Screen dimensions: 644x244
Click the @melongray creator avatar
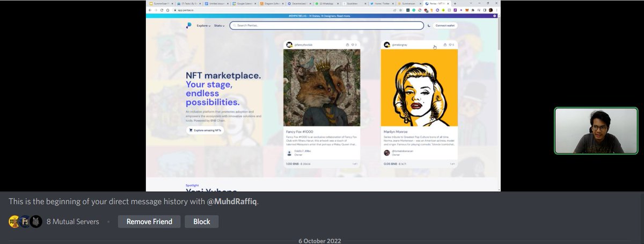click(387, 45)
